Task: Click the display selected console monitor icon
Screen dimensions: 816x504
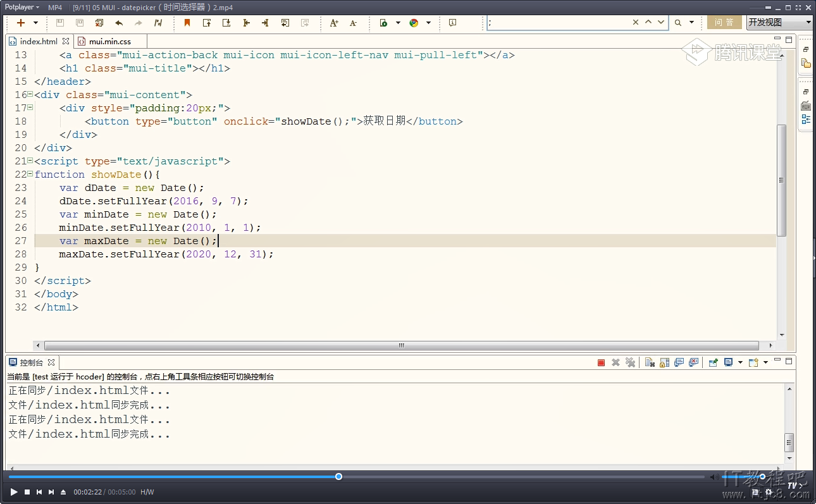Action: pos(728,362)
